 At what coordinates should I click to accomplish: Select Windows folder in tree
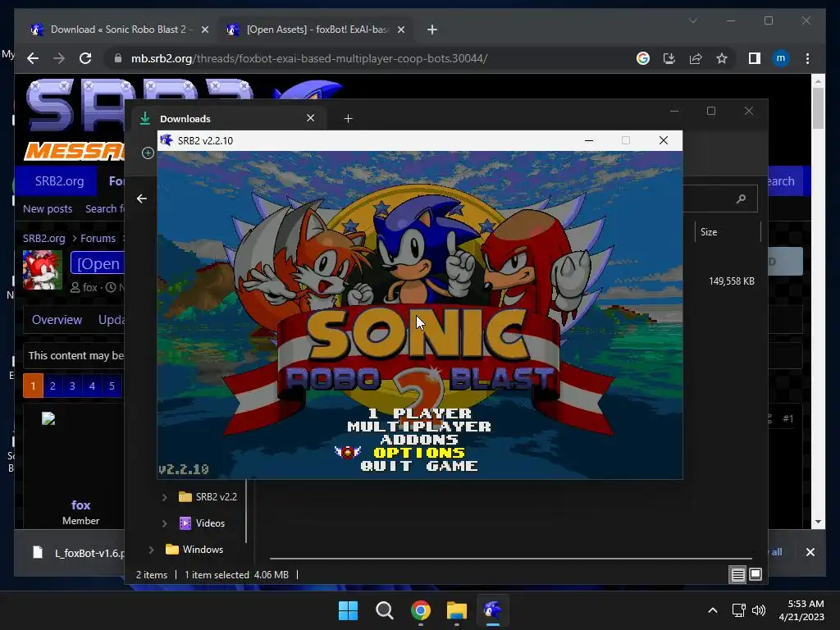click(x=194, y=549)
